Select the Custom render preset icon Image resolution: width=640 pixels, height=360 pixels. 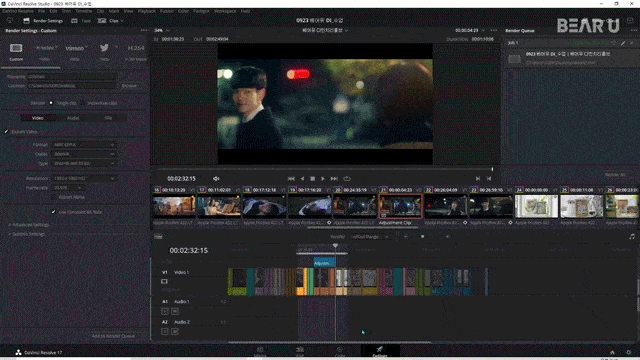(16, 48)
